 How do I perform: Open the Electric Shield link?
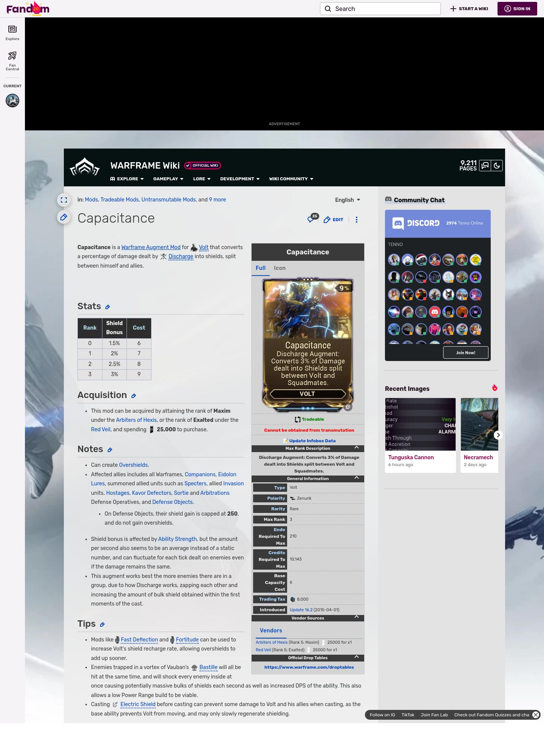(138, 704)
